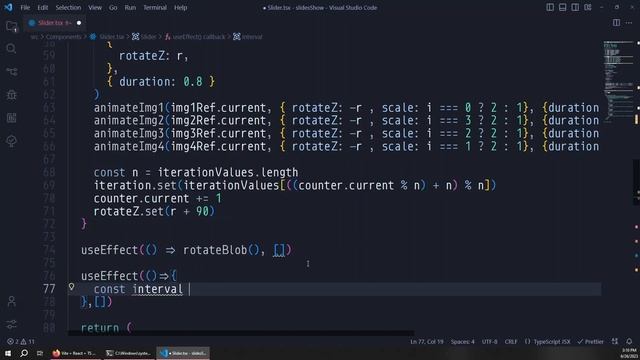The height and width of the screenshot is (360, 640).
Task: Open the Terminal menu
Action: click(x=155, y=7)
